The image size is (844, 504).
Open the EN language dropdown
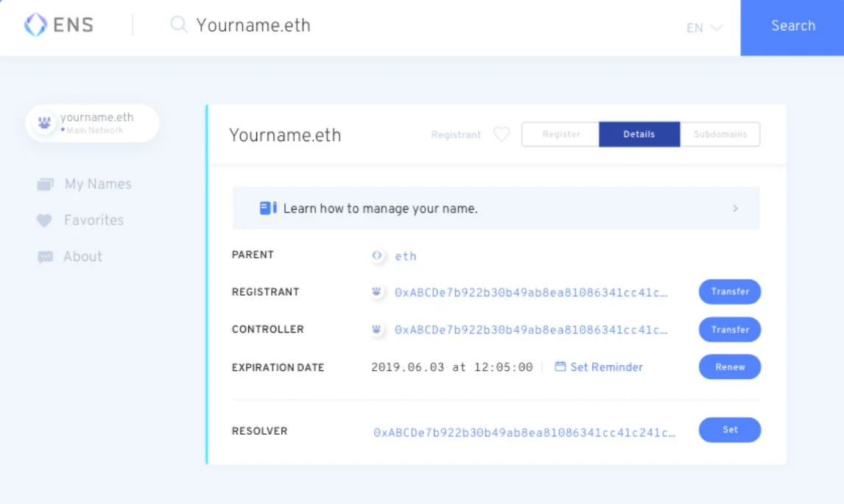[703, 28]
